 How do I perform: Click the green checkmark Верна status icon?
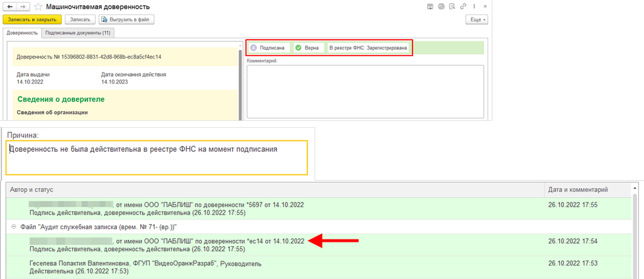299,48
